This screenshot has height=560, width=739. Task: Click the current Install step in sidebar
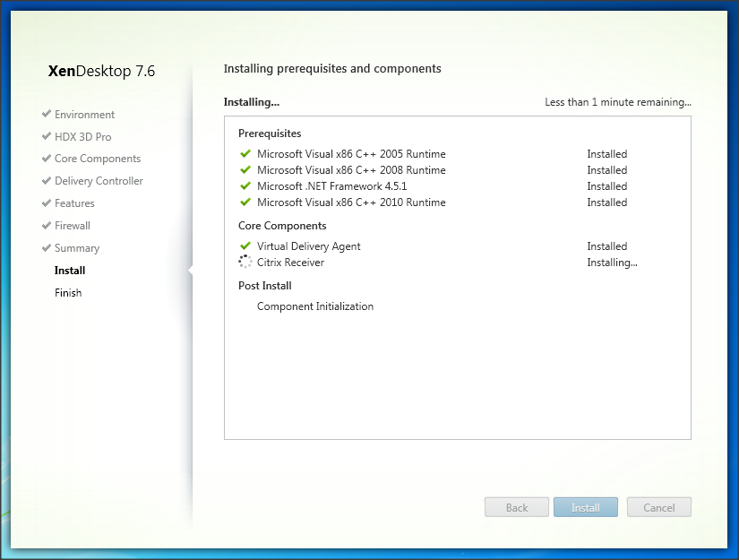pos(70,271)
